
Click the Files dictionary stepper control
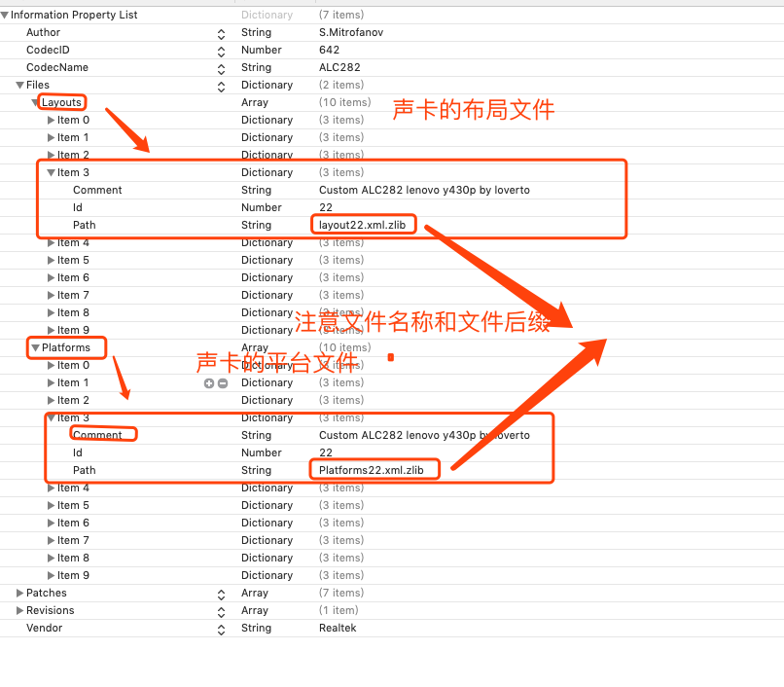221,85
